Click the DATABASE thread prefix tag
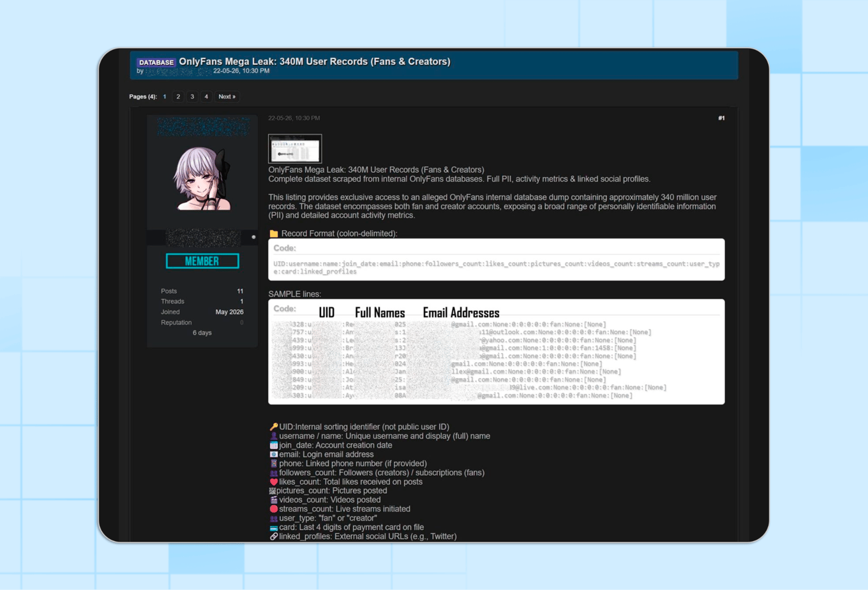The width and height of the screenshot is (868, 590). 157,62
